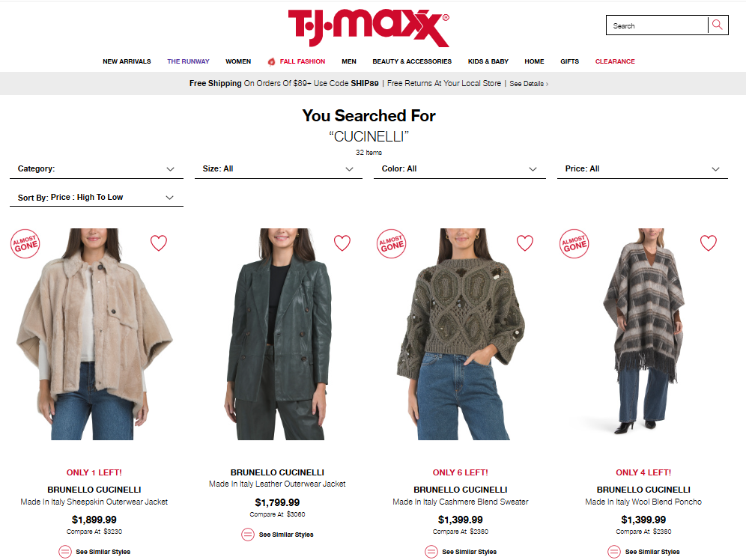Screen dimensions: 746x560
Task: Favorite the Leather Outerwear Jacket heart
Action: point(342,243)
